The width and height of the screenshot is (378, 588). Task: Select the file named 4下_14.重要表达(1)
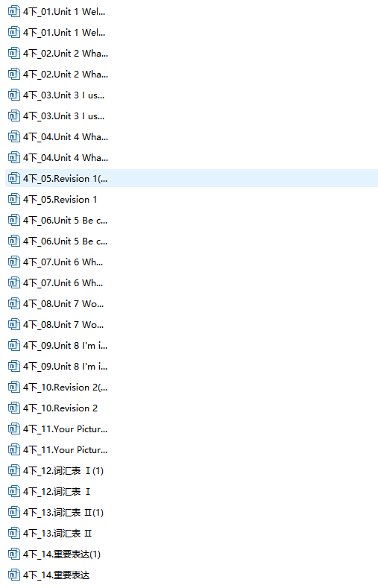(x=62, y=554)
